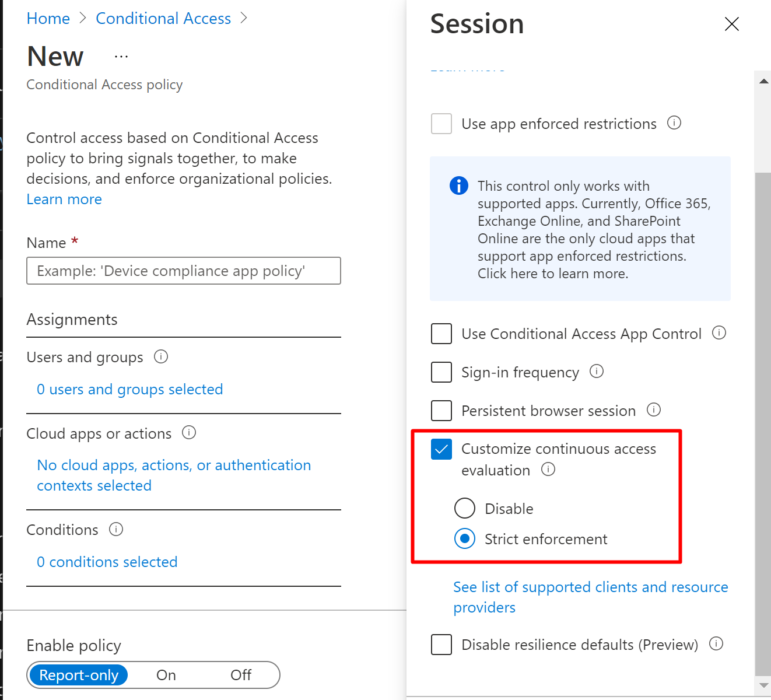The image size is (771, 700).
Task: View Persistent browser session info icon
Action: pyautogui.click(x=654, y=409)
